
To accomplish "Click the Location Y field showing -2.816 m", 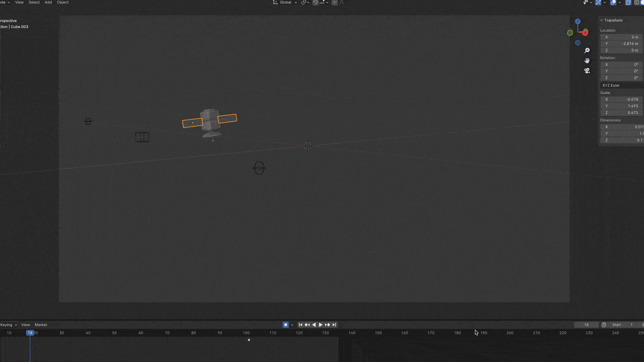I will pyautogui.click(x=622, y=44).
